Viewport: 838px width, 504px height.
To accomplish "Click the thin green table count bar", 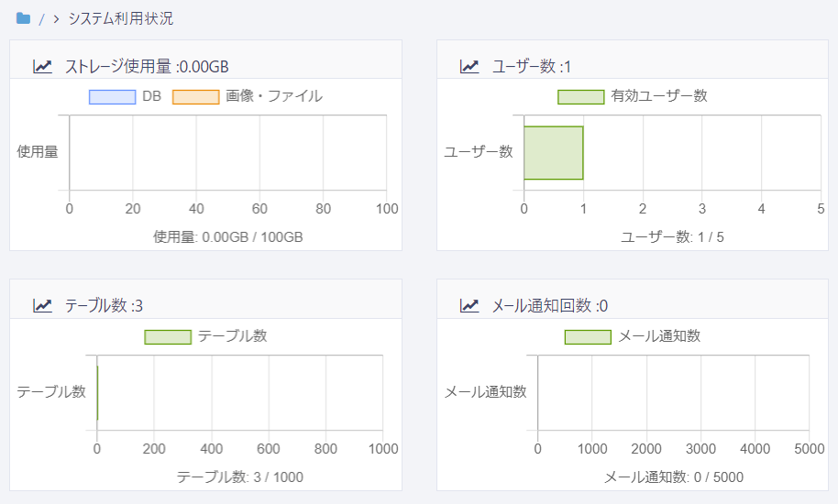I will tap(97, 392).
